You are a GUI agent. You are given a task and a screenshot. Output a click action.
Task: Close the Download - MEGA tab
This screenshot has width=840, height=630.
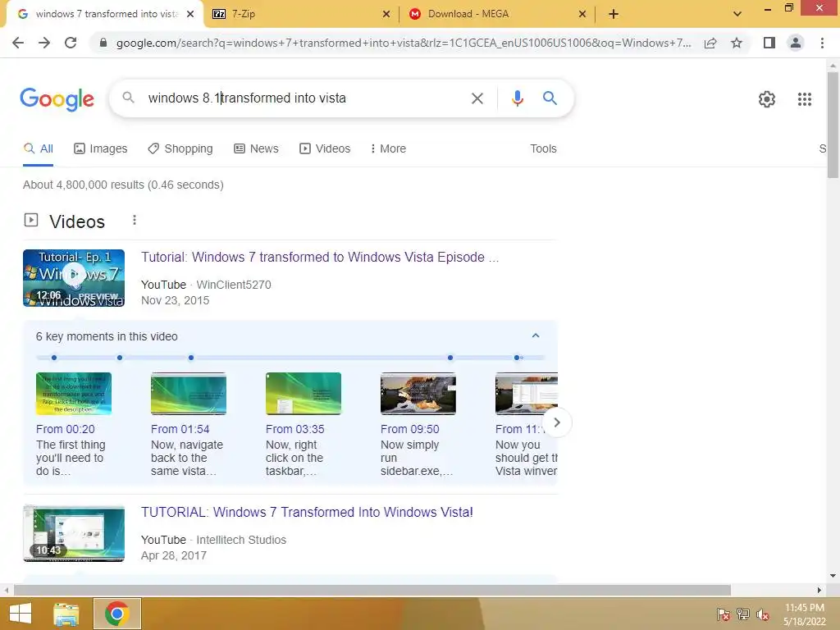[x=582, y=14]
